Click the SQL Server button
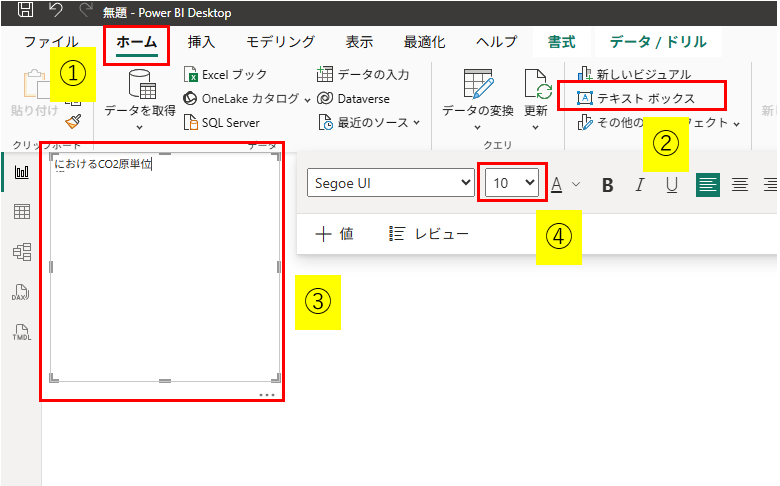780x486 pixels. [x=222, y=122]
